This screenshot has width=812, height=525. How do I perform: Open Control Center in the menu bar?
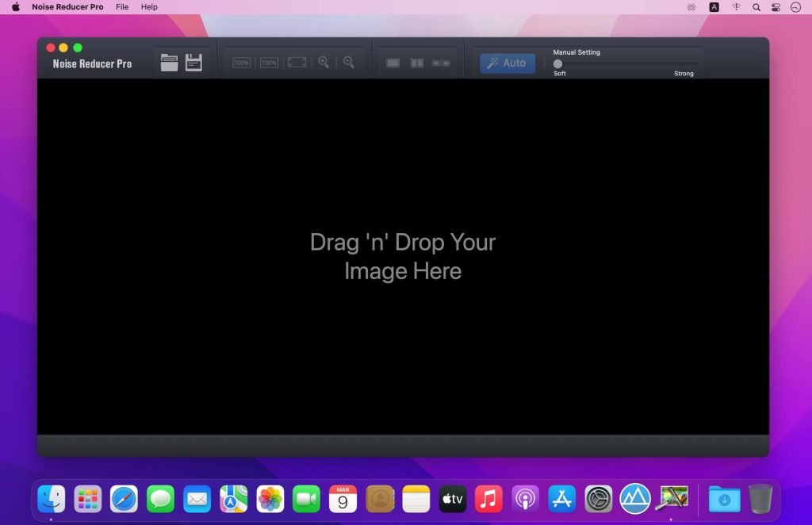tap(776, 7)
